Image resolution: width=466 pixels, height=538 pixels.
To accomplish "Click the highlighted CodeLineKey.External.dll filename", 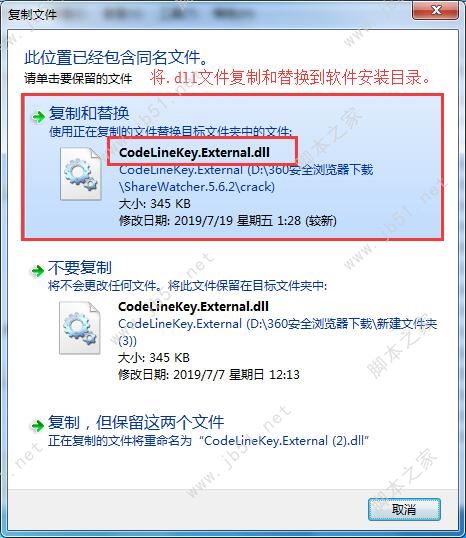I will (x=194, y=152).
